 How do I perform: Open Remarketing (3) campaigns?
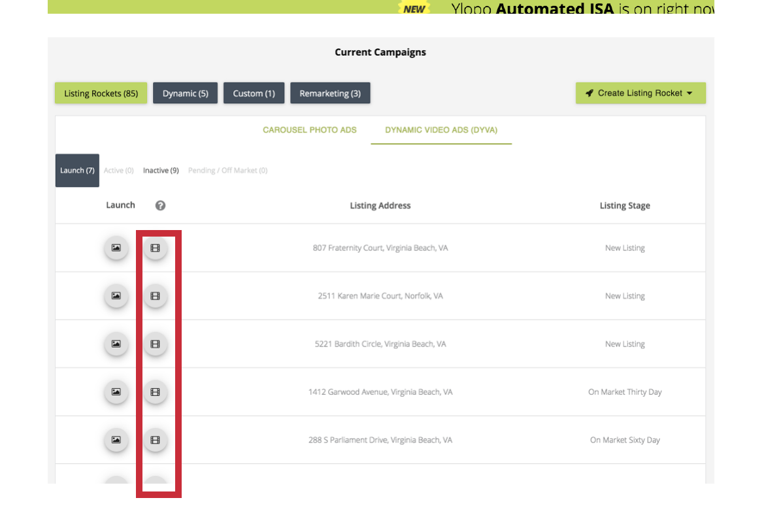[330, 93]
